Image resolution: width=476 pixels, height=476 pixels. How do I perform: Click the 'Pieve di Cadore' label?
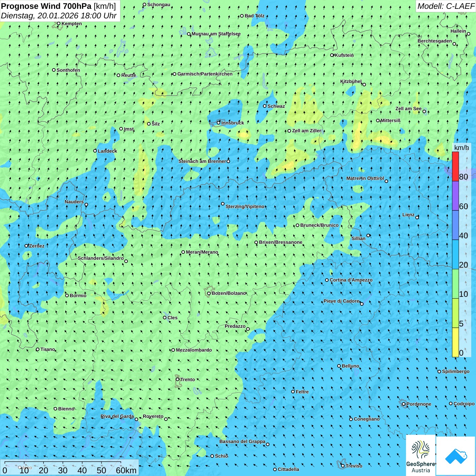(341, 301)
